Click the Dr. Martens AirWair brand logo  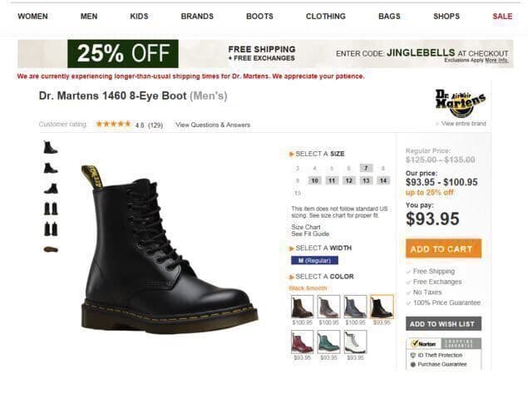(x=461, y=103)
